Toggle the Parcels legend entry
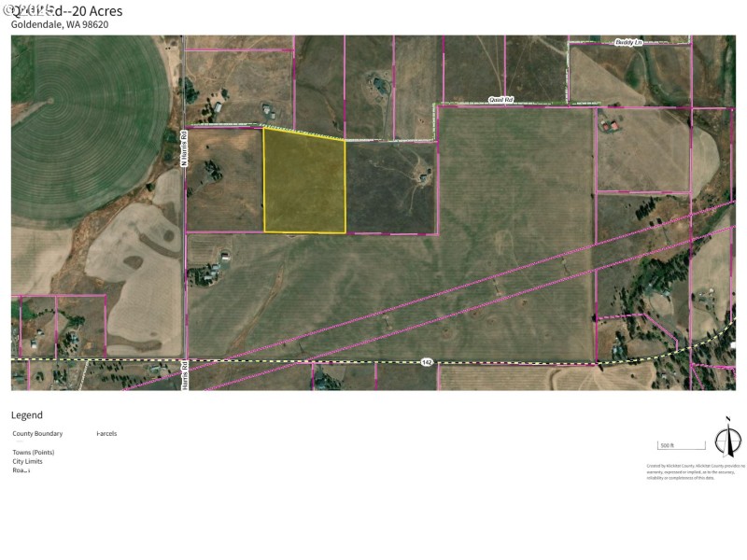The width and height of the screenshot is (747, 560). click(106, 433)
